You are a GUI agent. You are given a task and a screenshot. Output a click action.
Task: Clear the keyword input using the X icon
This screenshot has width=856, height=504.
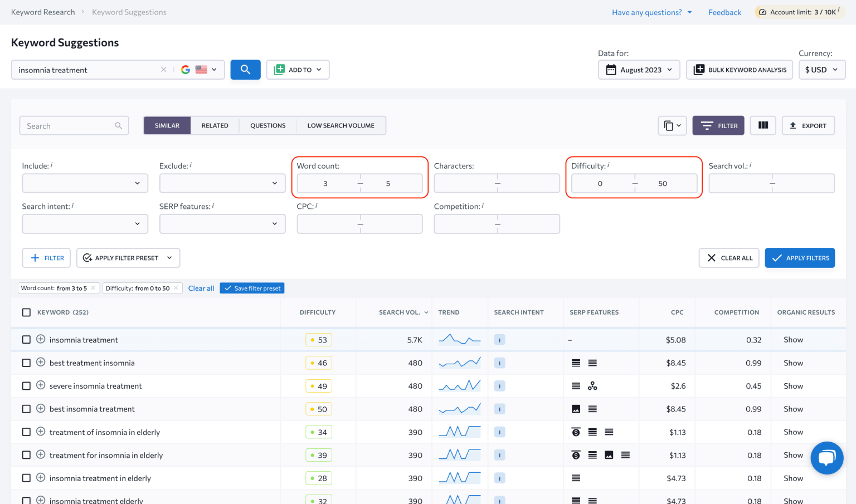click(x=163, y=70)
